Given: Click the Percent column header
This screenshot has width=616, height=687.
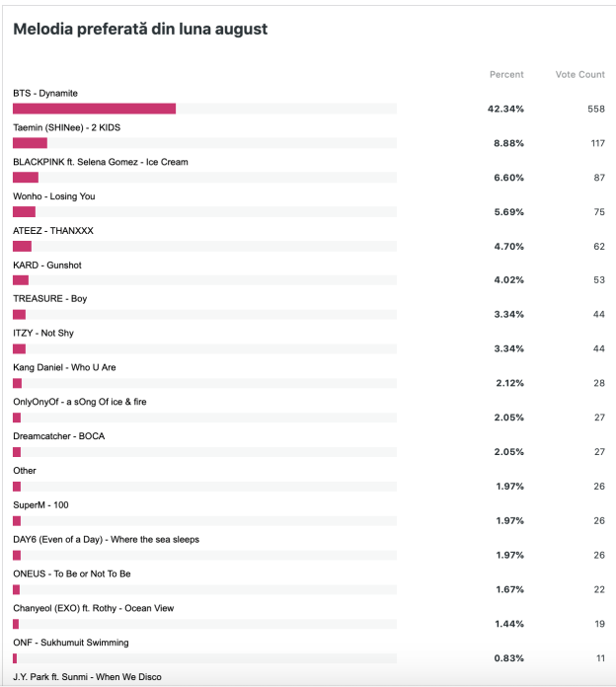Looking at the screenshot, I should coord(506,75).
